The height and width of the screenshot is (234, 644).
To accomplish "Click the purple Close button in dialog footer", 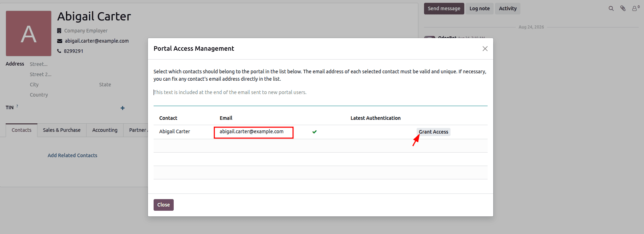I will click(163, 205).
